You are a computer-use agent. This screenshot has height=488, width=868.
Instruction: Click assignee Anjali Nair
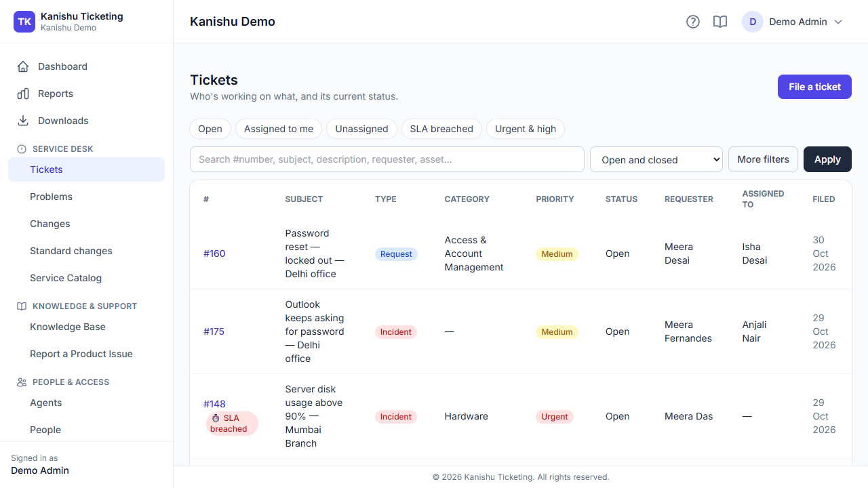(x=755, y=331)
